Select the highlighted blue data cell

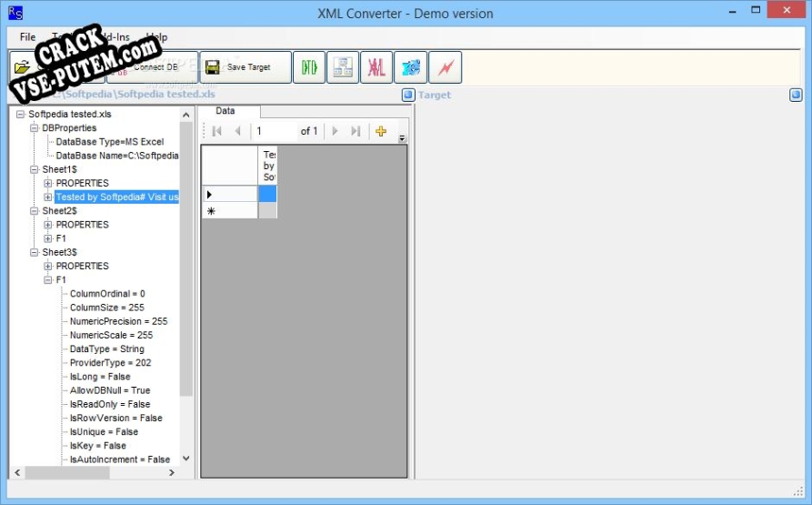[x=267, y=194]
